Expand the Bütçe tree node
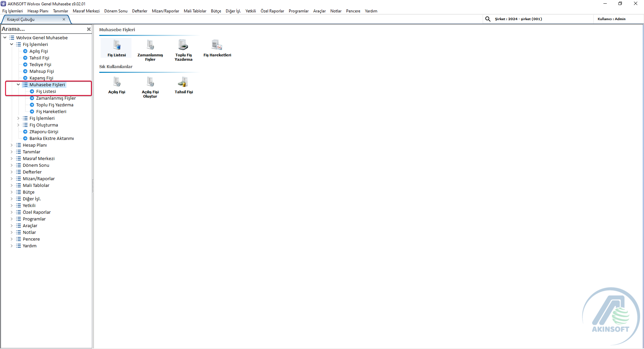Image resolution: width=644 pixels, height=349 pixels. click(12, 192)
